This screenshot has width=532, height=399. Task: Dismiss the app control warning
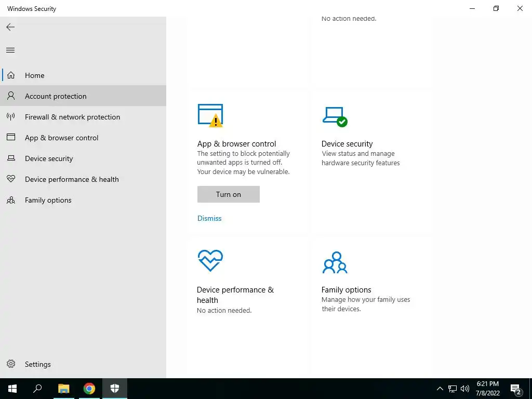tap(209, 218)
